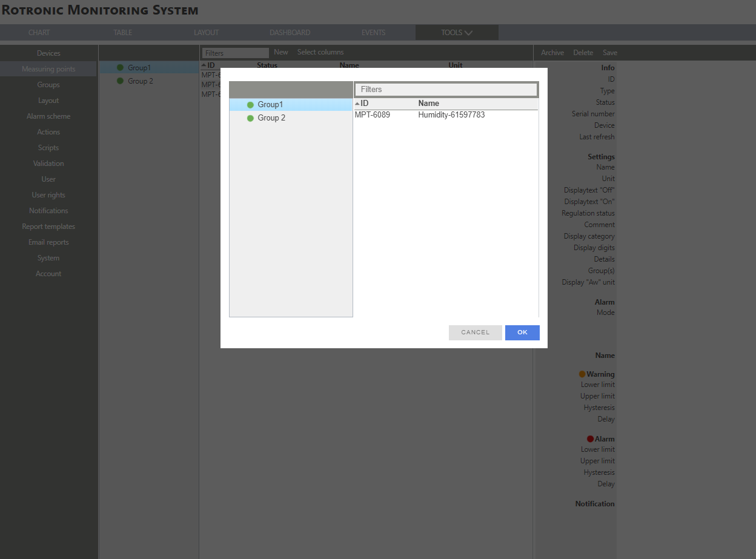Click New in the background toolbar

tap(281, 52)
